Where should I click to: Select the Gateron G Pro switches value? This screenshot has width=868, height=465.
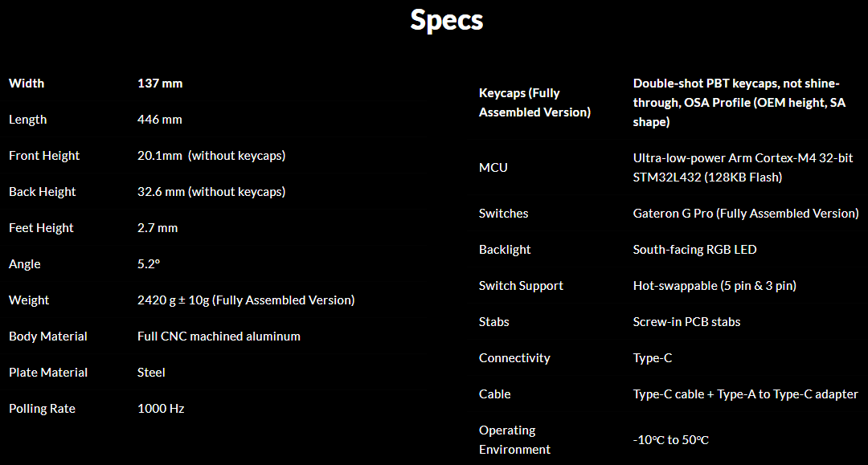tap(746, 214)
